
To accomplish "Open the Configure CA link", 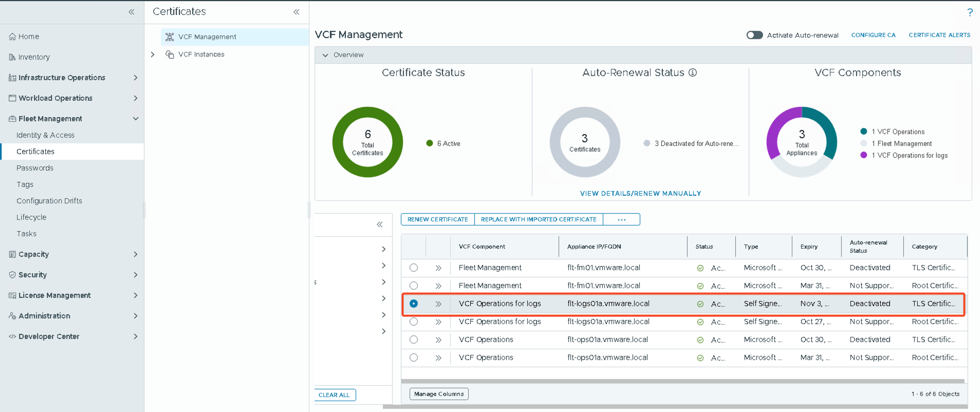I will [873, 35].
